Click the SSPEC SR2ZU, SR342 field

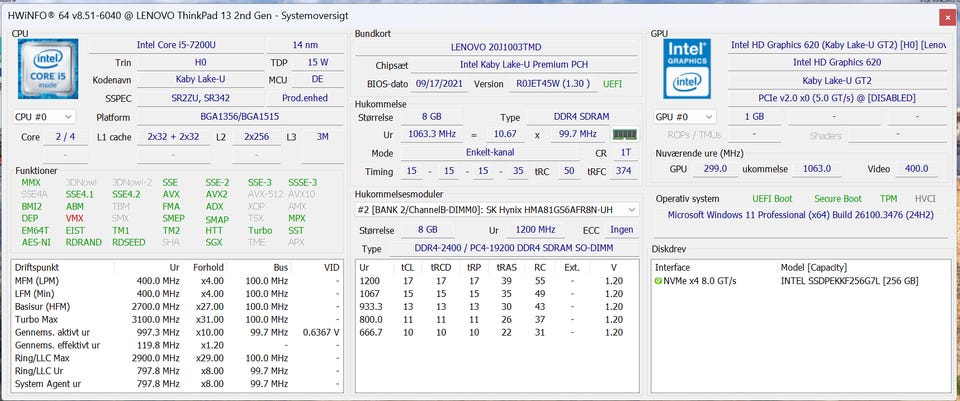pos(200,98)
